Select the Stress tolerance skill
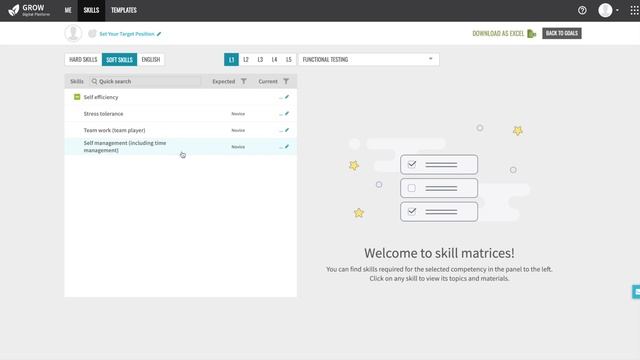The image size is (640, 360). [x=103, y=114]
